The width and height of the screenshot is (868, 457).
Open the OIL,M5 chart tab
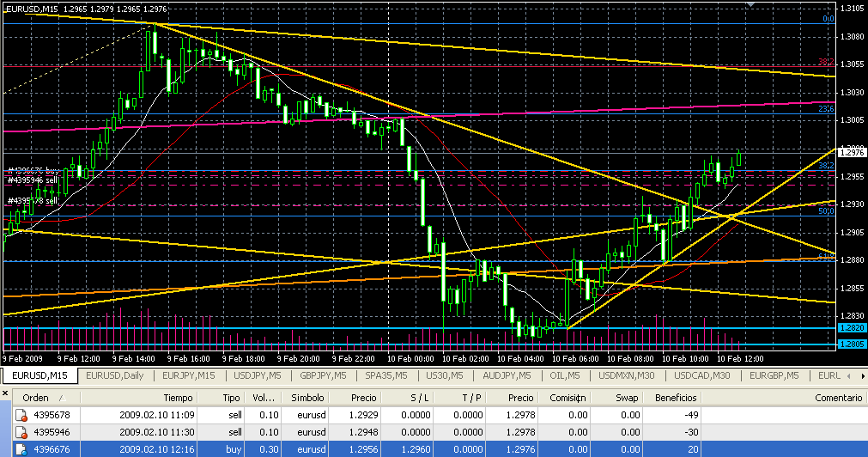(565, 375)
